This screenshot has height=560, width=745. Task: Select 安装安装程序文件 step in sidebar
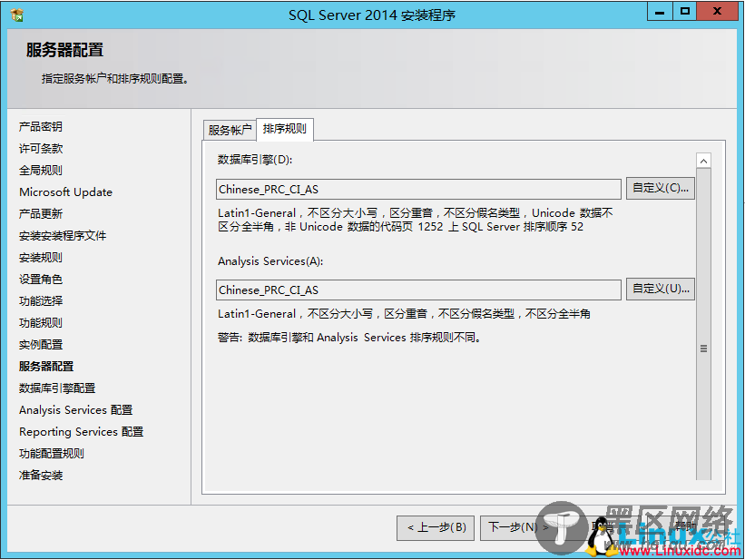click(x=63, y=236)
